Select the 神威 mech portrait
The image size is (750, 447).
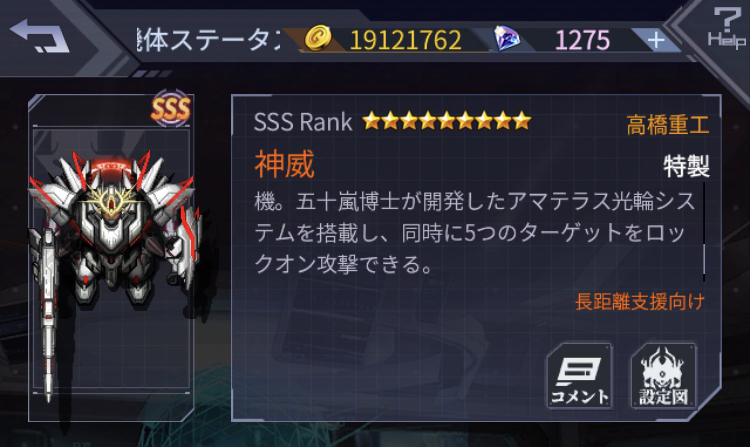click(x=111, y=258)
